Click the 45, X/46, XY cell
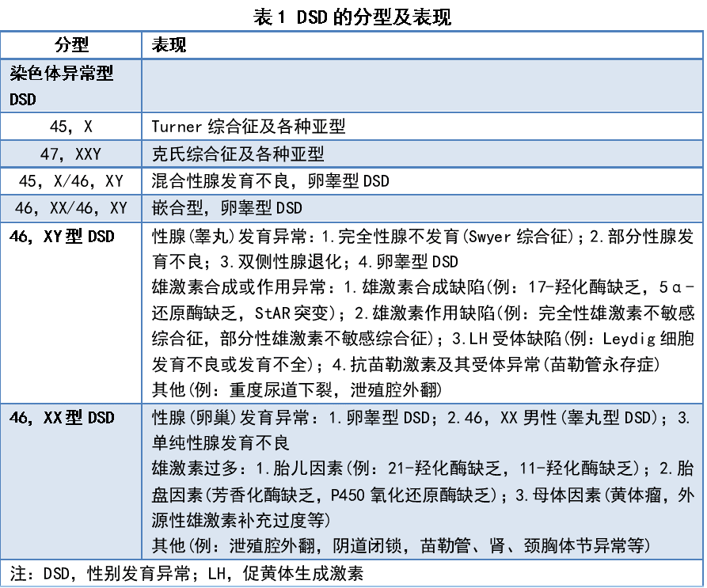The height and width of the screenshot is (588, 707). pos(70,180)
